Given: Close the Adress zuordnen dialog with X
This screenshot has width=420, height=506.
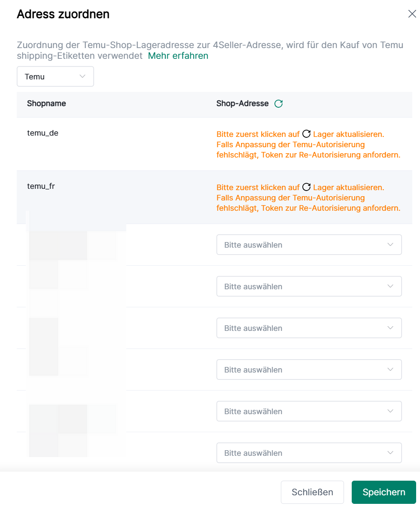Looking at the screenshot, I should click(x=412, y=14).
